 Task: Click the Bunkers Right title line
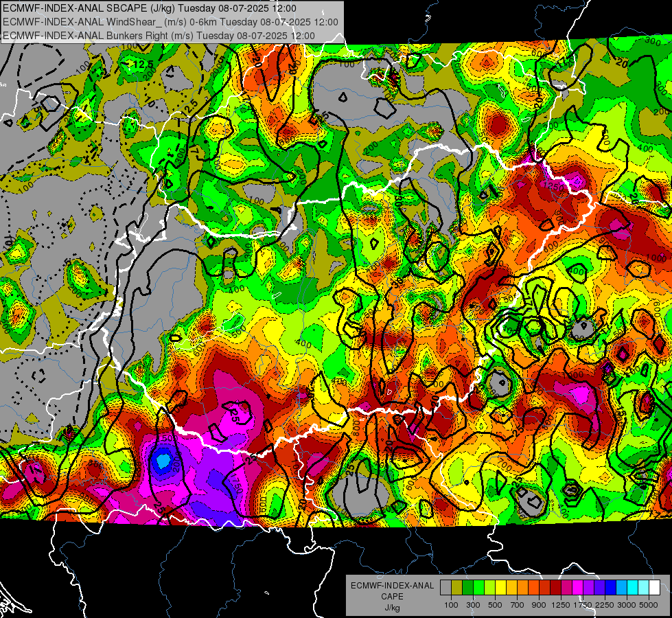(x=159, y=36)
